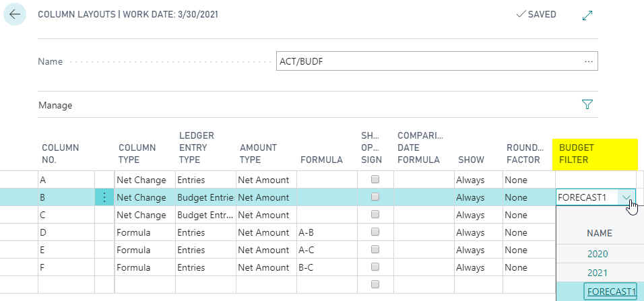Select 2021 from the budget name list
644x301 pixels.
[598, 273]
